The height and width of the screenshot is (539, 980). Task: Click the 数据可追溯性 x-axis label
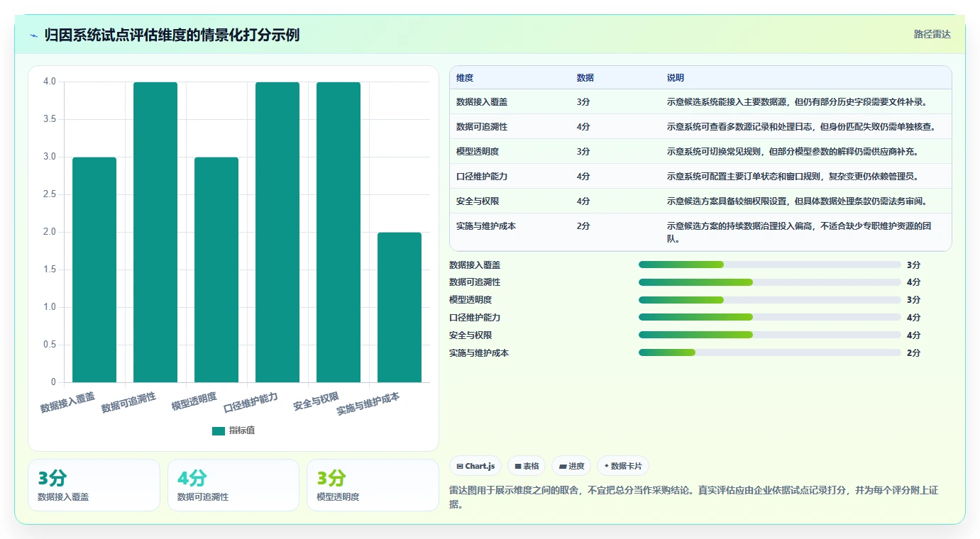(x=129, y=402)
